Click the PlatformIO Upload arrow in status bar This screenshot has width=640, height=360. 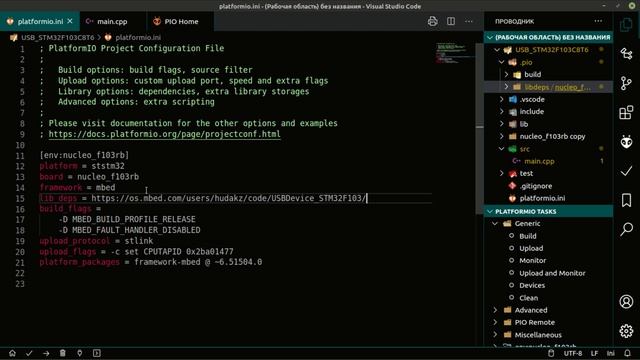[46, 353]
